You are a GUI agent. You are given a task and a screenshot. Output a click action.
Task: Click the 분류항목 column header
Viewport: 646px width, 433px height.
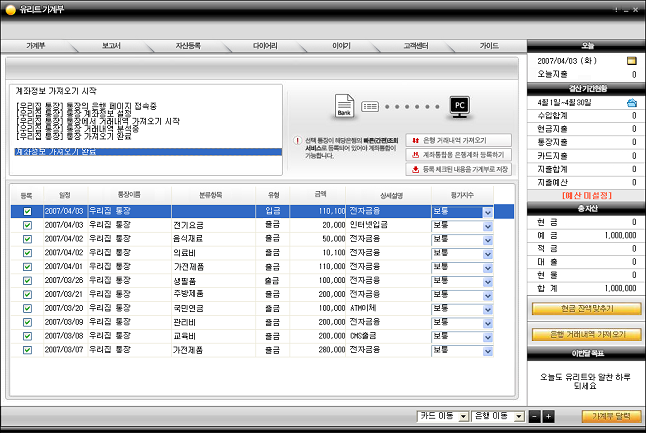[211, 195]
